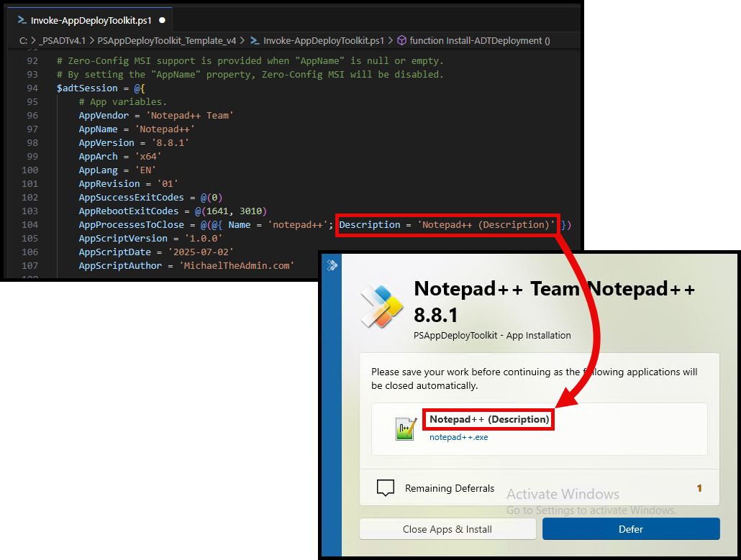Click the PSAppDeployToolkit icon in the dialog title bar
The height and width of the screenshot is (560, 741).
(332, 265)
